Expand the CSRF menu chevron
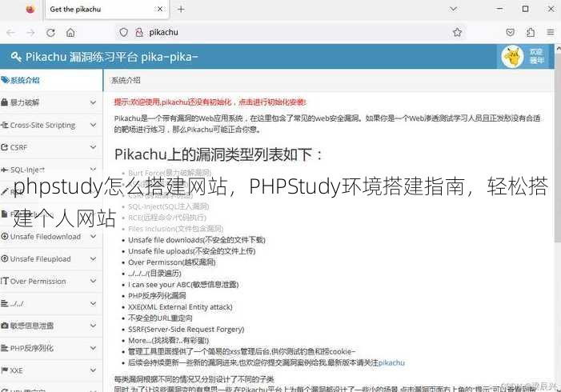This screenshot has height=392, width=561. [93, 147]
